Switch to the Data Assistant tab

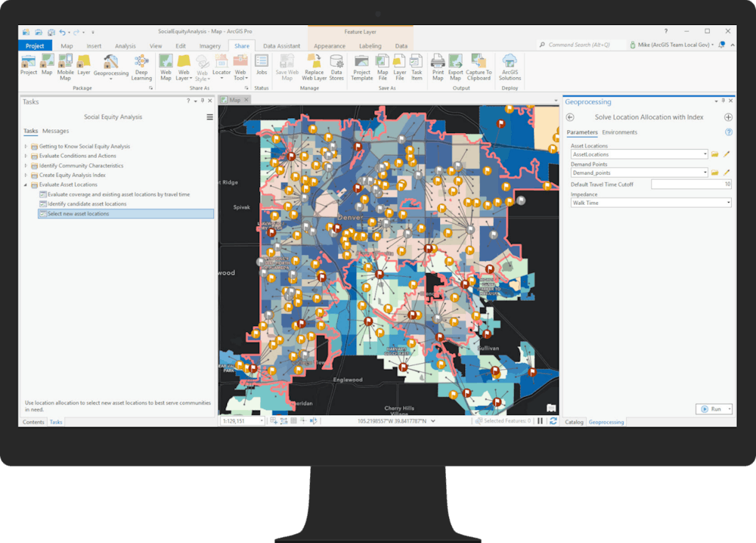point(281,46)
